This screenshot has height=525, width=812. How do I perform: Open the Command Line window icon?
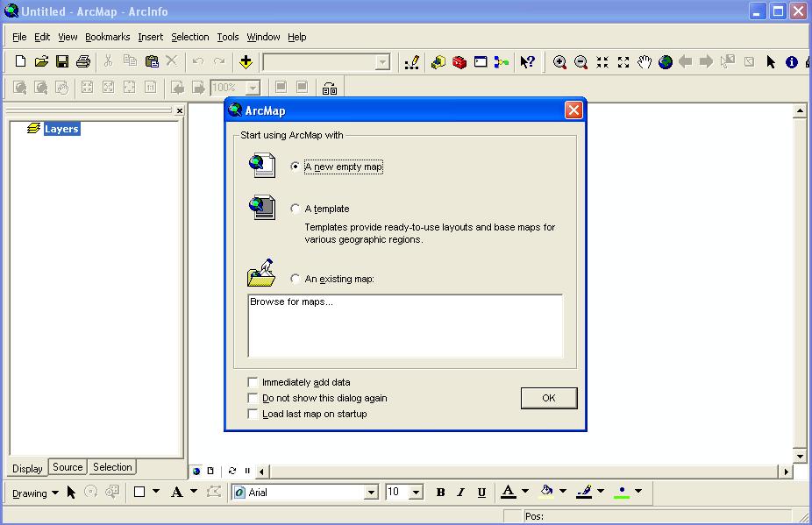pos(481,62)
